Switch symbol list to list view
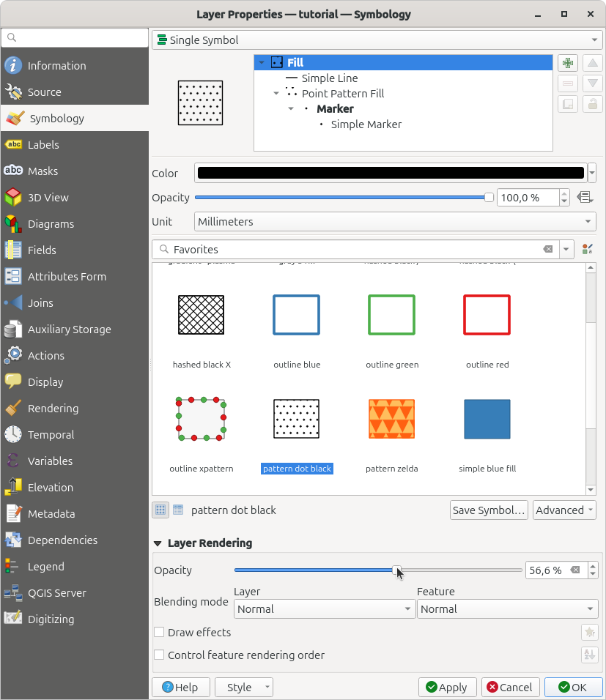 [x=177, y=510]
